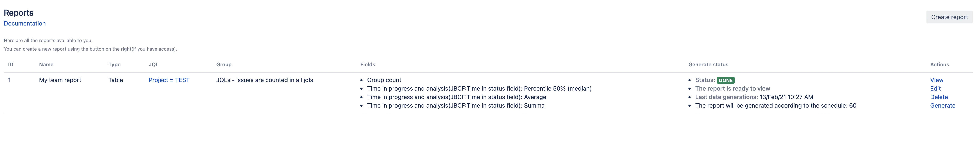Generate the My team report now
The width and height of the screenshot is (980, 145).
943,105
